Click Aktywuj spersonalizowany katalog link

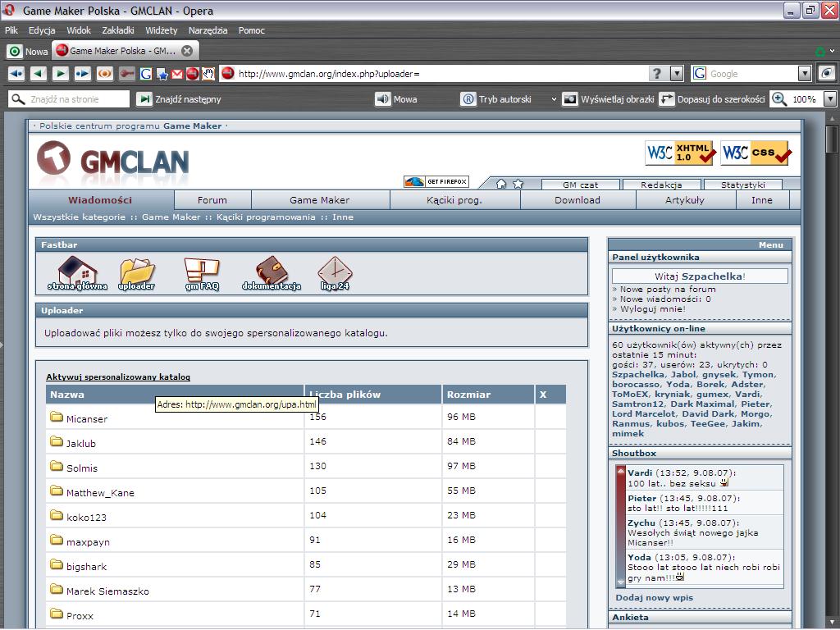coord(118,377)
